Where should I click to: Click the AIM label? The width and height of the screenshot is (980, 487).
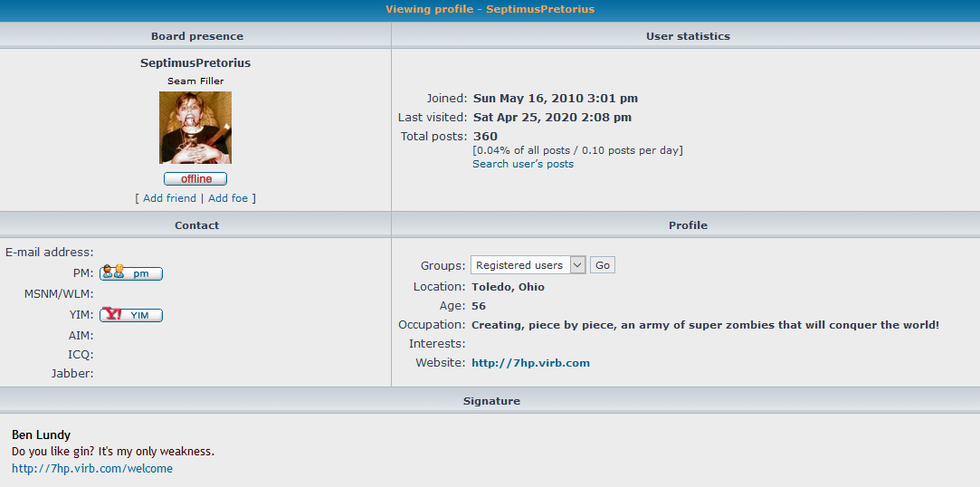pos(81,336)
